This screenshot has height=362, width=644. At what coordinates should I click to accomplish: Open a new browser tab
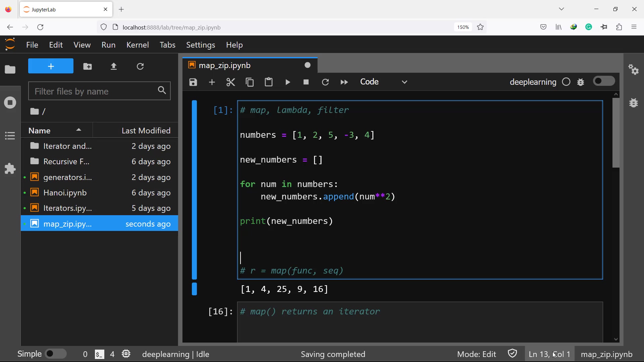pyautogui.click(x=121, y=9)
